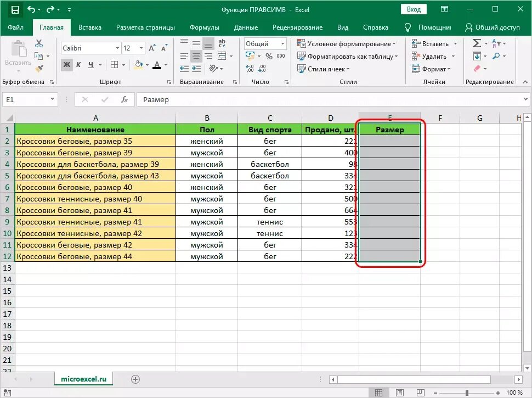Decrease indent
The height and width of the screenshot is (398, 532).
184,69
